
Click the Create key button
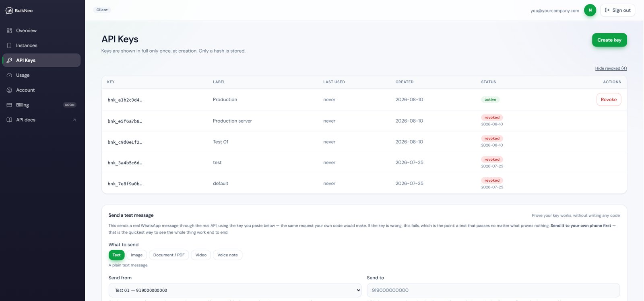[x=609, y=40]
